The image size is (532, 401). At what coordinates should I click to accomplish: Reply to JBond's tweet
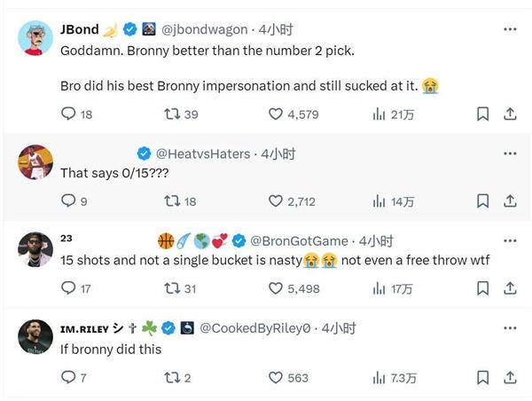click(68, 114)
